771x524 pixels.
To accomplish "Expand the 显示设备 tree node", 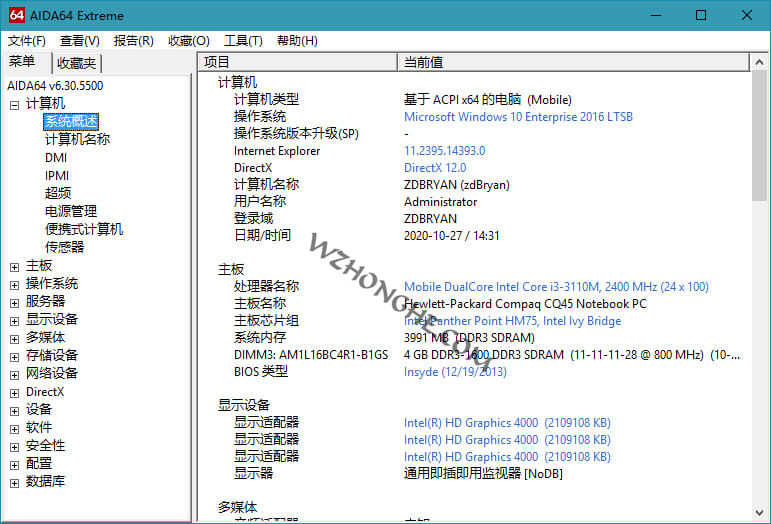I will click(14, 320).
